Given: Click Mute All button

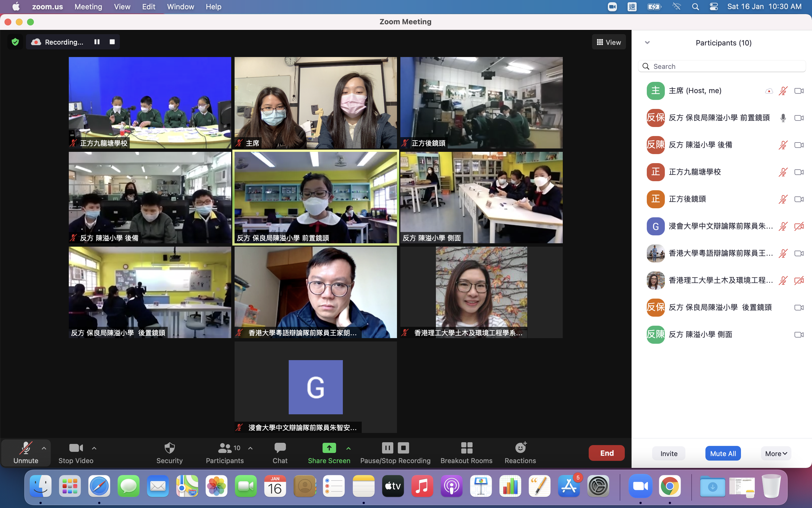Looking at the screenshot, I should 723,453.
